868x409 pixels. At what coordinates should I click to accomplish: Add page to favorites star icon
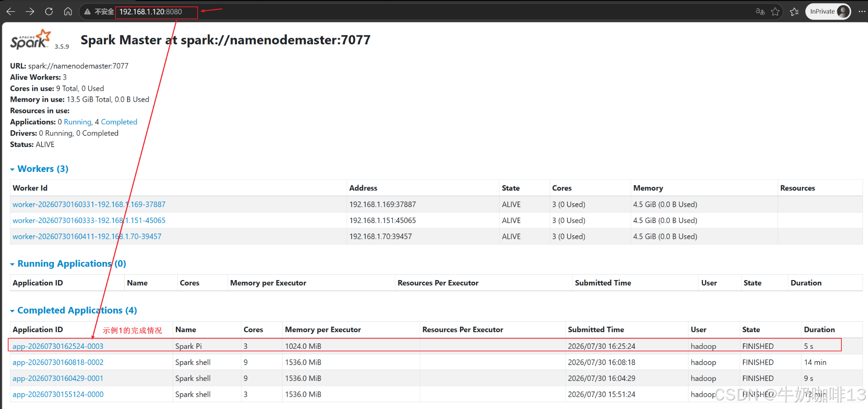point(775,12)
